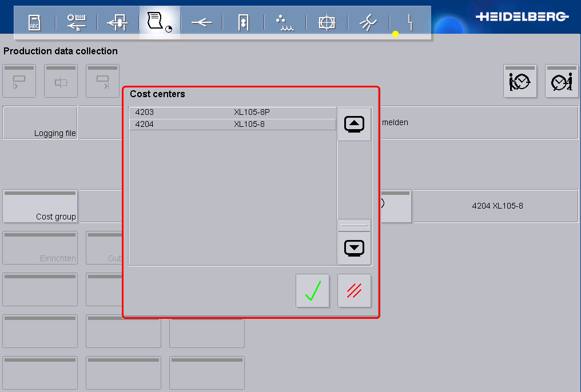581x392 pixels.
Task: Select the delivery arrow icon
Action: pos(201,21)
